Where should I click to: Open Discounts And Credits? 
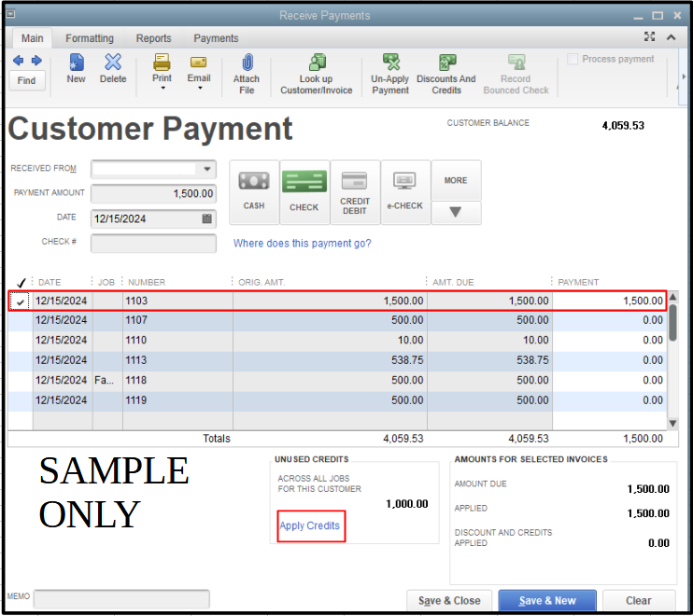(x=445, y=63)
